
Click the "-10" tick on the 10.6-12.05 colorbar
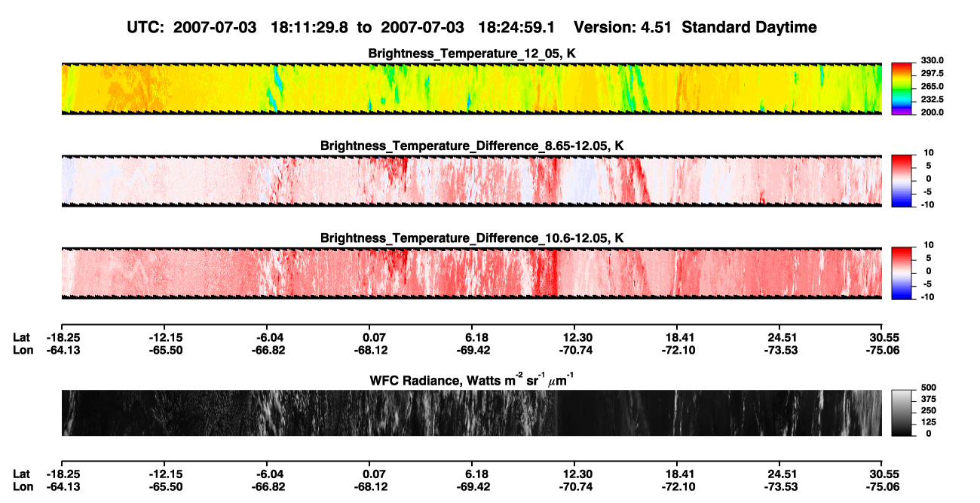[x=926, y=296]
